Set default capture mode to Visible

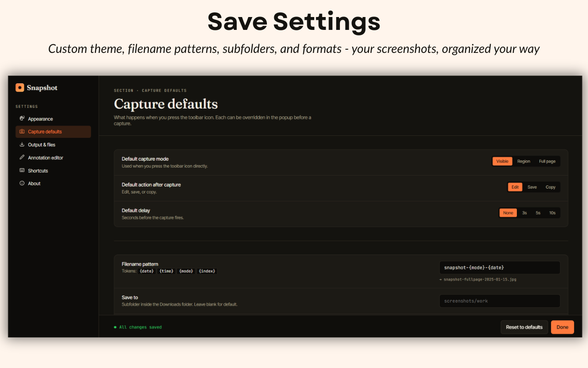[x=503, y=161]
